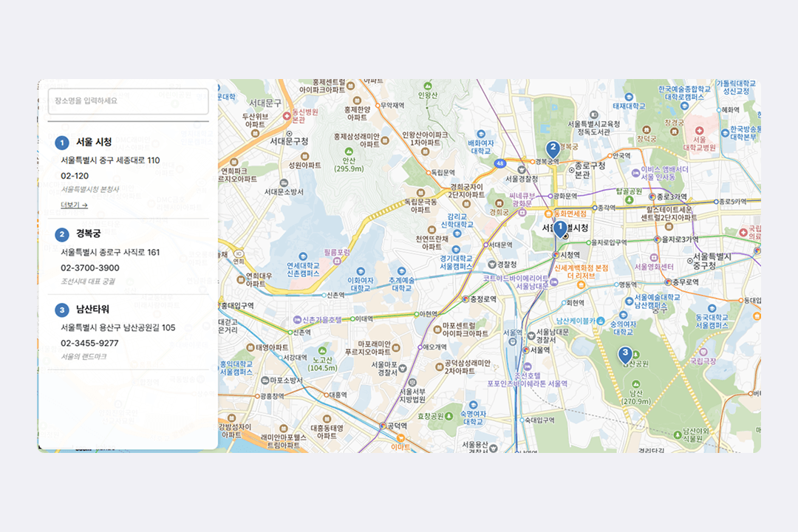
Task: Click the phone number 02-3700-3900
Action: [89, 267]
